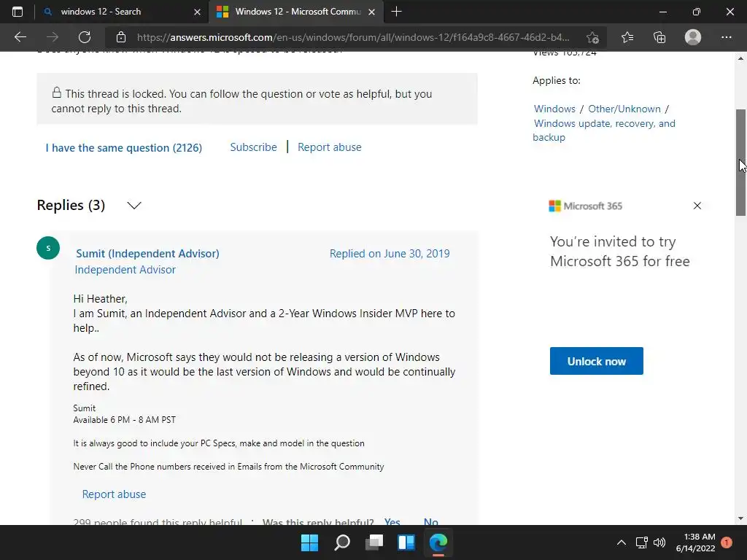Click the address bar URL
Viewport: 747px width, 560px height.
[x=352, y=37]
